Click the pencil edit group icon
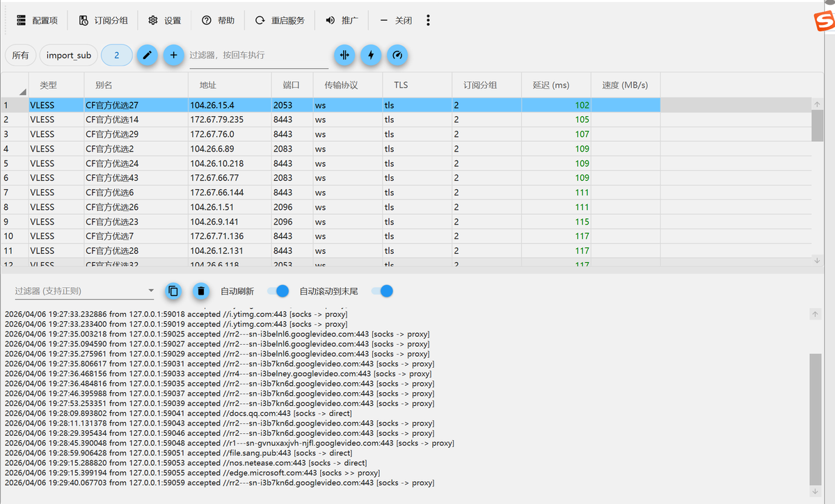This screenshot has width=835, height=504. pyautogui.click(x=146, y=56)
